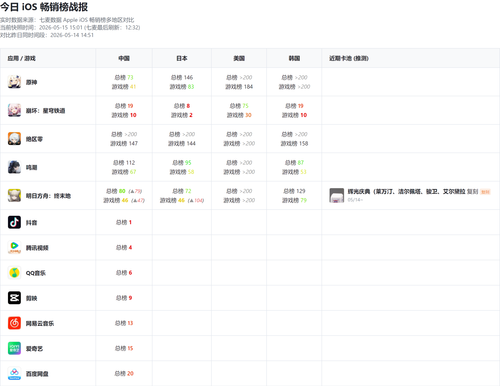
Task: Click 原神 Japan rank 总榜 146
Action: pyautogui.click(x=182, y=77)
